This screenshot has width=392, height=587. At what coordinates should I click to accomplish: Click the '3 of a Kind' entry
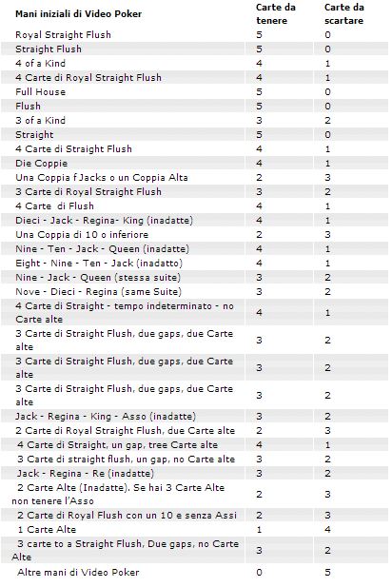(x=40, y=120)
